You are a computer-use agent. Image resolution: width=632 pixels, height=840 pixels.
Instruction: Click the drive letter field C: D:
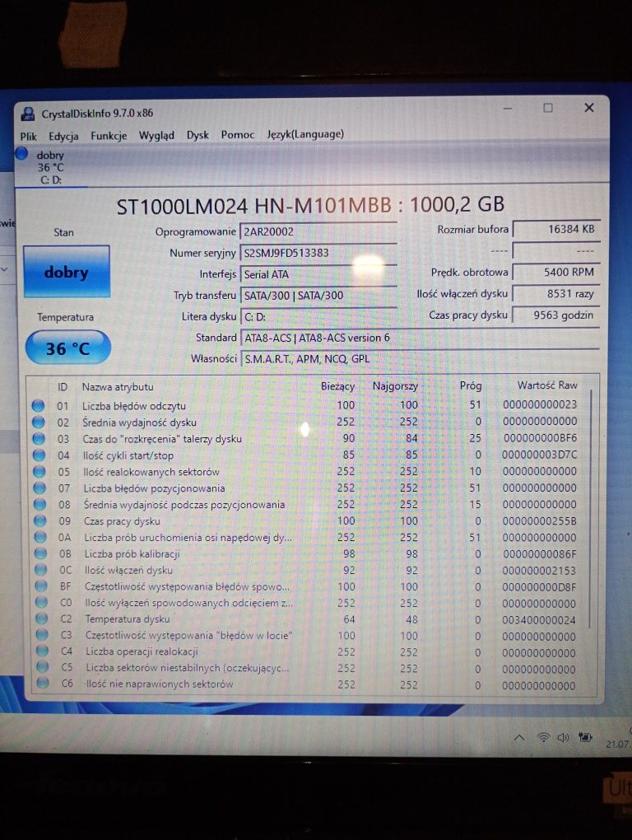(x=318, y=316)
